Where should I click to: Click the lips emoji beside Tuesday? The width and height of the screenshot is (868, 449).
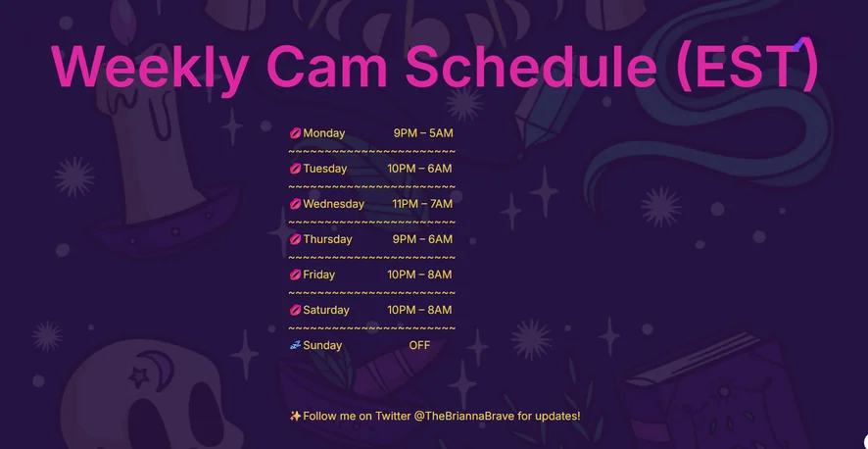point(295,169)
